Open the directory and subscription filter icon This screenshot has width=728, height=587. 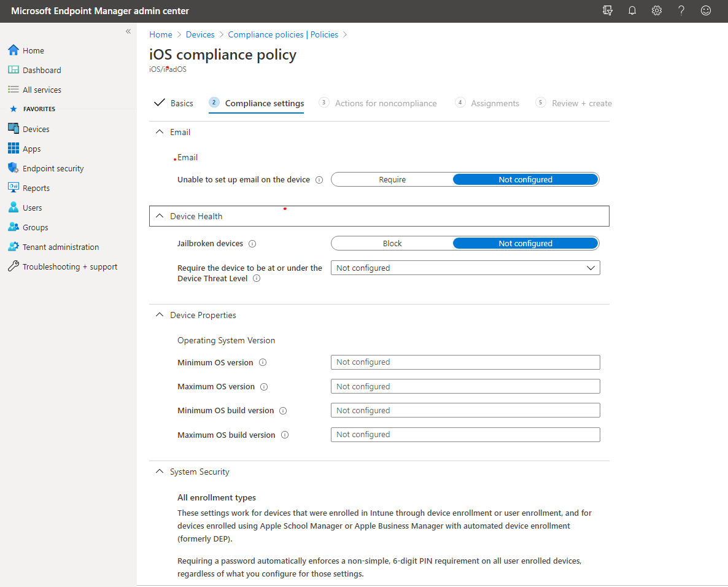[607, 10]
